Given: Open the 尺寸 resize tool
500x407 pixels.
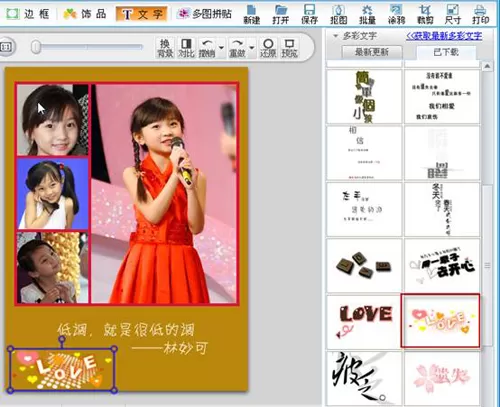Looking at the screenshot, I should pos(453,15).
